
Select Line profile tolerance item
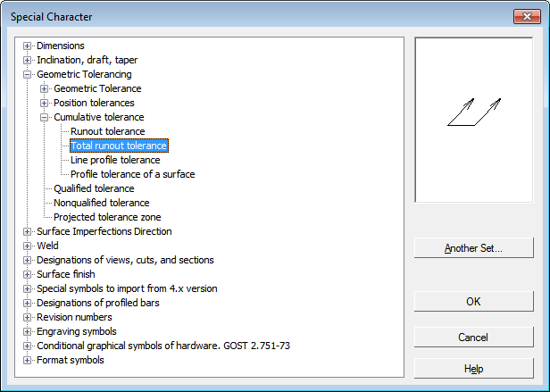pyautogui.click(x=115, y=160)
